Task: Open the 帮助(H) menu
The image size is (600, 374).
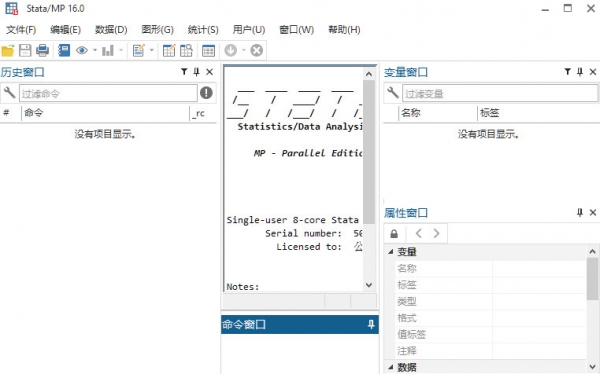Action: (x=344, y=29)
